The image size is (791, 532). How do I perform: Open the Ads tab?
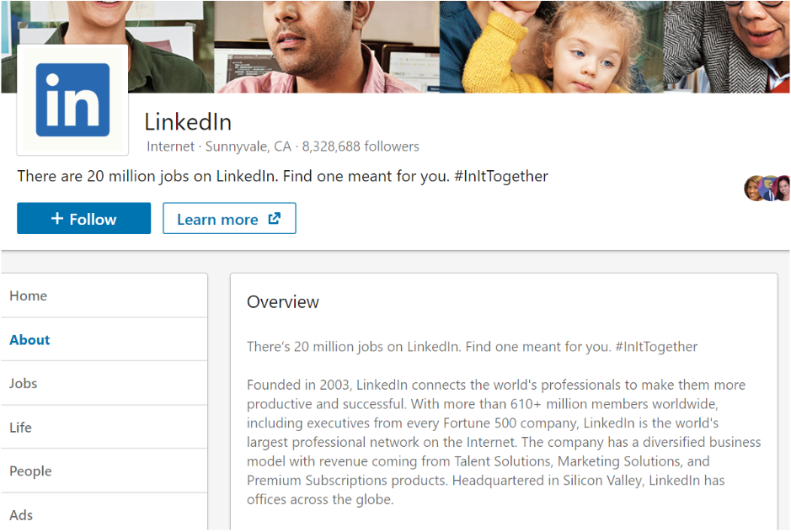point(21,515)
